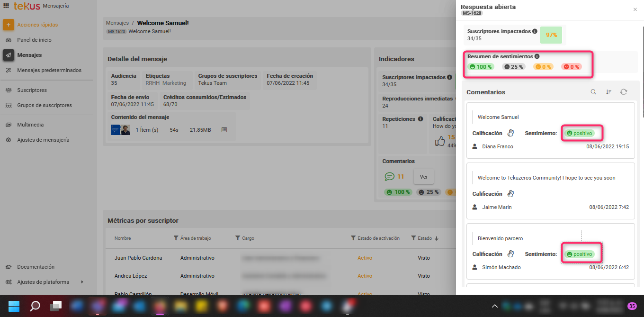Click the content details icon next to 21.85MB
Image resolution: width=644 pixels, height=317 pixels.
point(224,130)
